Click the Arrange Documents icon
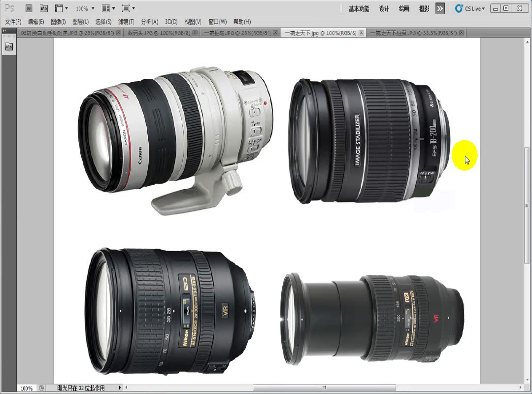The width and height of the screenshot is (532, 394). [x=106, y=8]
